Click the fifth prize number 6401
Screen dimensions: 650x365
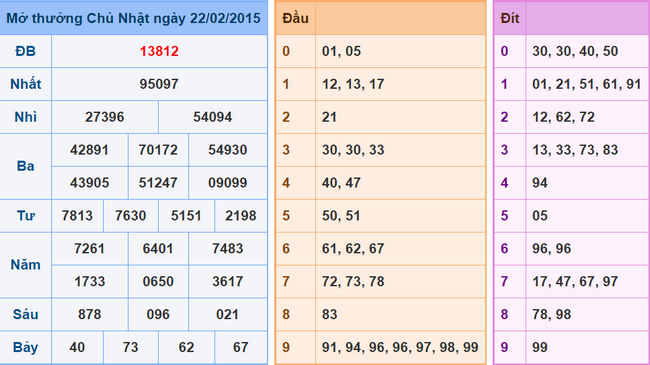pyautogui.click(x=158, y=248)
